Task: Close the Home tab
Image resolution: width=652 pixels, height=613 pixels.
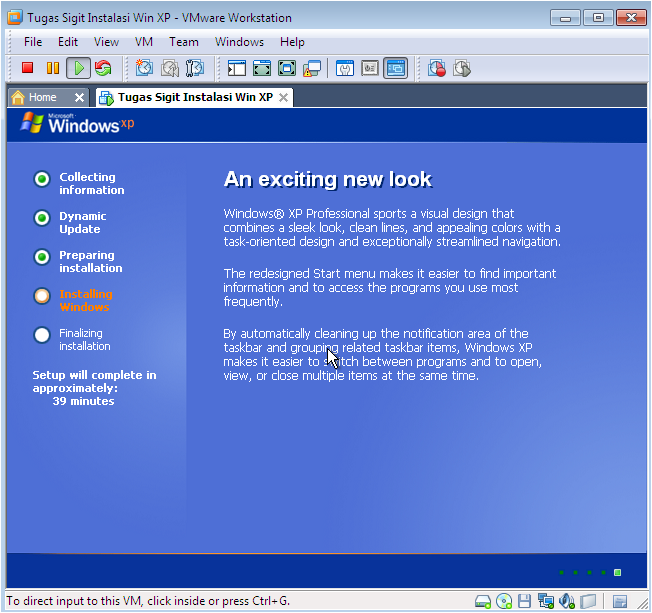Action: pos(79,98)
